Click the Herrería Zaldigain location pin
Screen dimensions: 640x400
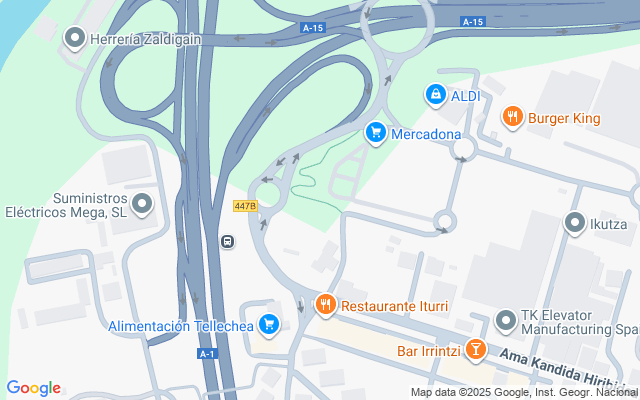point(75,38)
